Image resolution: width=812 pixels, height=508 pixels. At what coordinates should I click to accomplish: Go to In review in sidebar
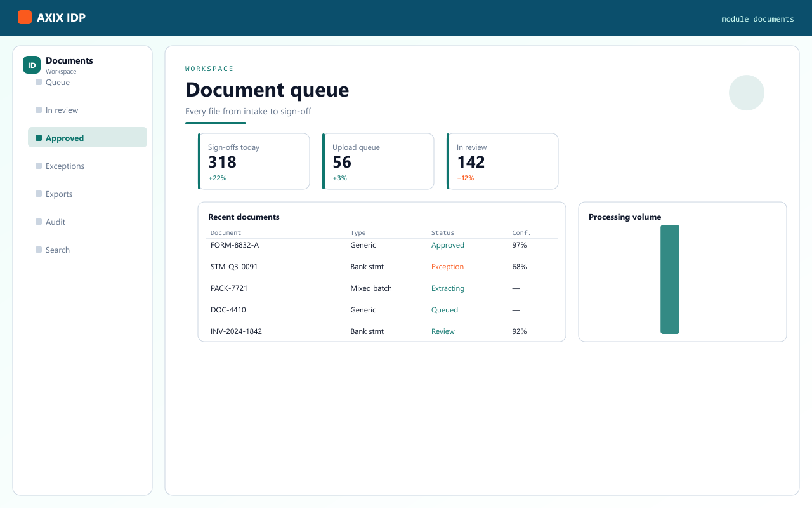[x=88, y=110]
